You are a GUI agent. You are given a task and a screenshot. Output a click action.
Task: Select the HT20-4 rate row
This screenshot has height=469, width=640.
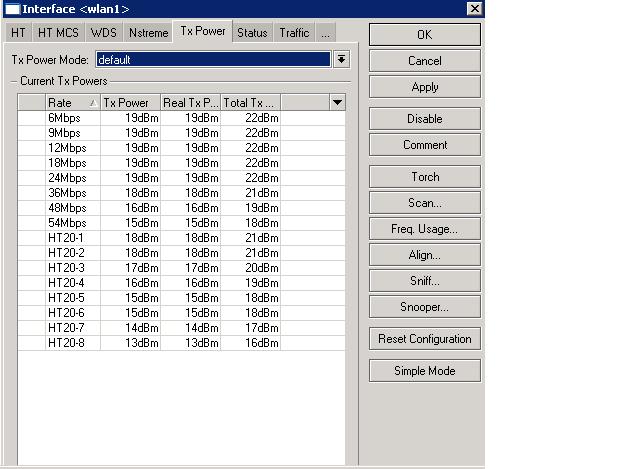[x=182, y=283]
